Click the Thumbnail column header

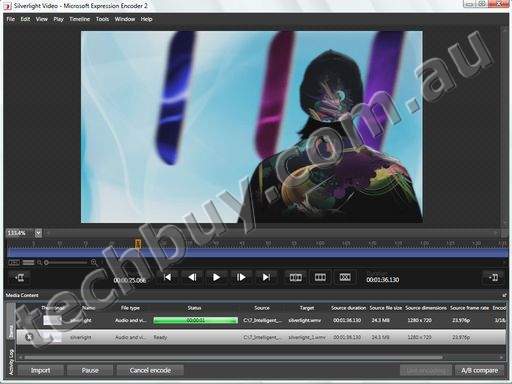52,308
